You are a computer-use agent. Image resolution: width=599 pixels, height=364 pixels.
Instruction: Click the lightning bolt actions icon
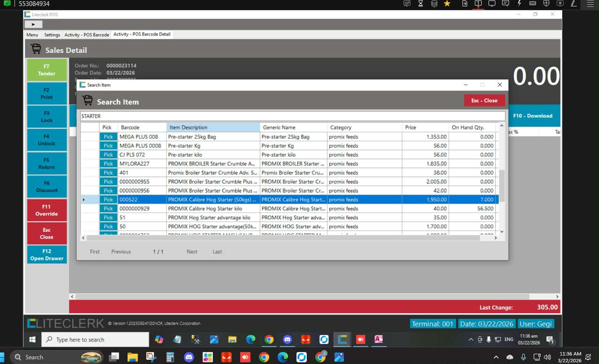pyautogui.click(x=519, y=4)
